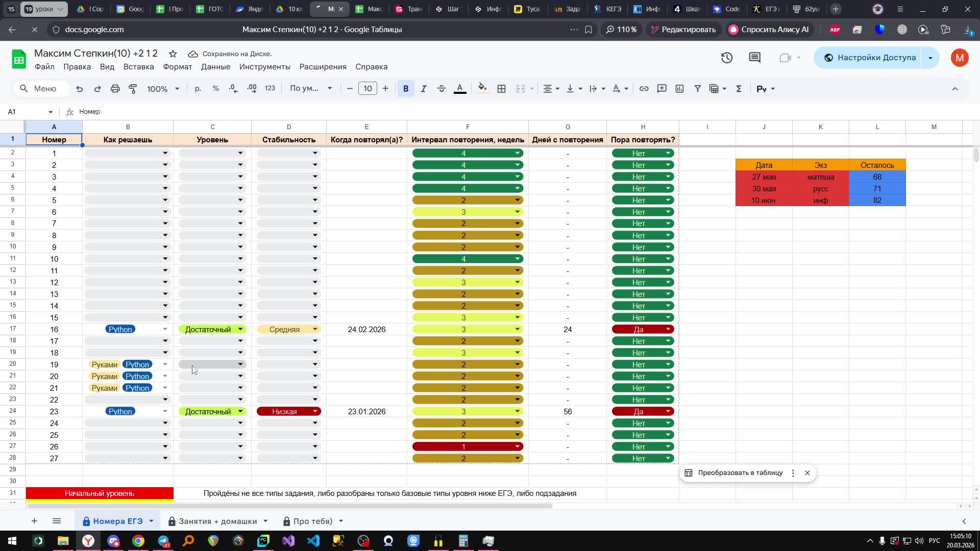This screenshot has height=551, width=980.
Task: Open 'Да' dropdown in row 17
Action: (668, 330)
